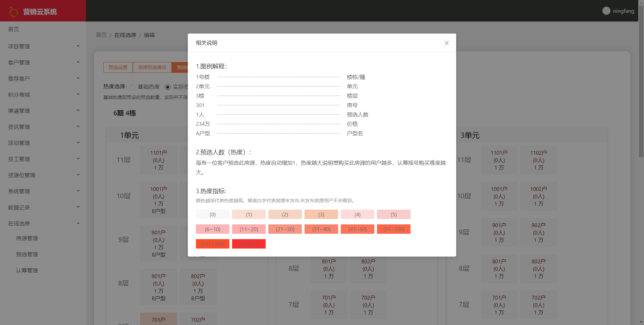Viewport: 644px width, 325px height.
Task: Click the 3.热度指标 heading
Action: (x=211, y=191)
